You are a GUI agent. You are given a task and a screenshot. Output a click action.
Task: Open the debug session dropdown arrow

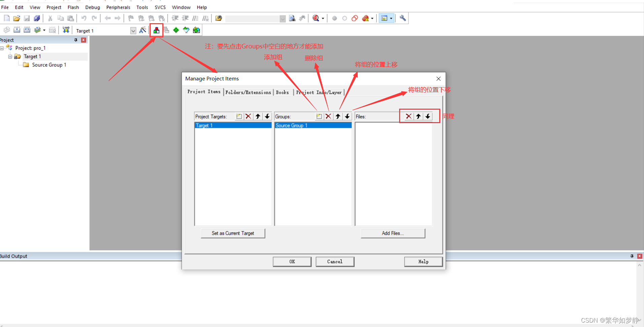click(323, 19)
